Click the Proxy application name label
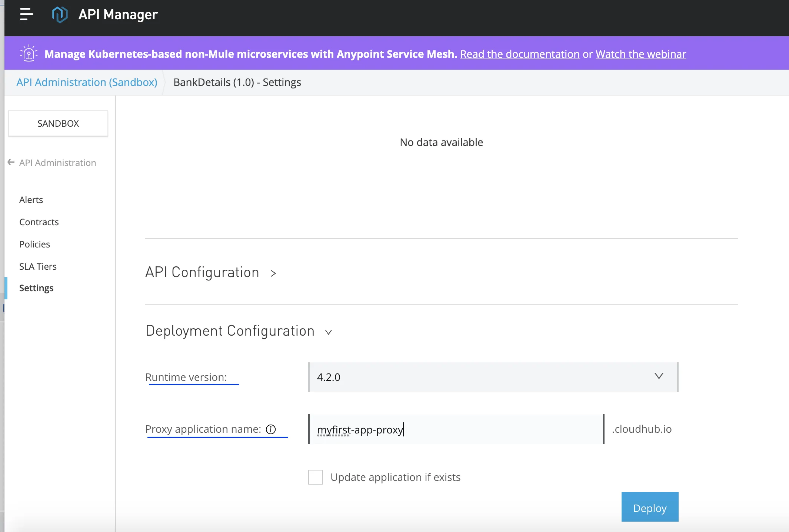 (x=203, y=429)
